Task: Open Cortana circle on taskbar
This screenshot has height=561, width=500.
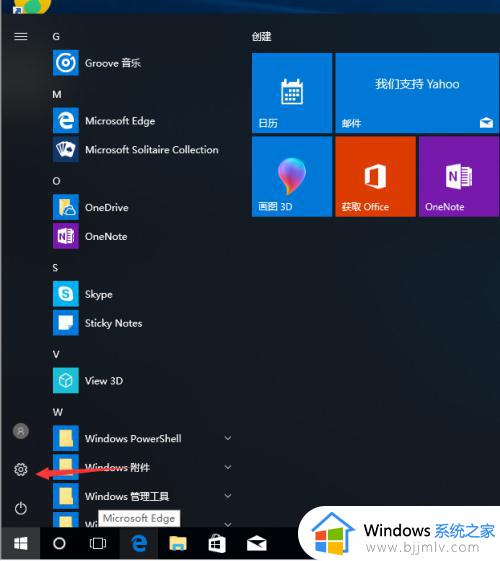Action: coord(59,544)
